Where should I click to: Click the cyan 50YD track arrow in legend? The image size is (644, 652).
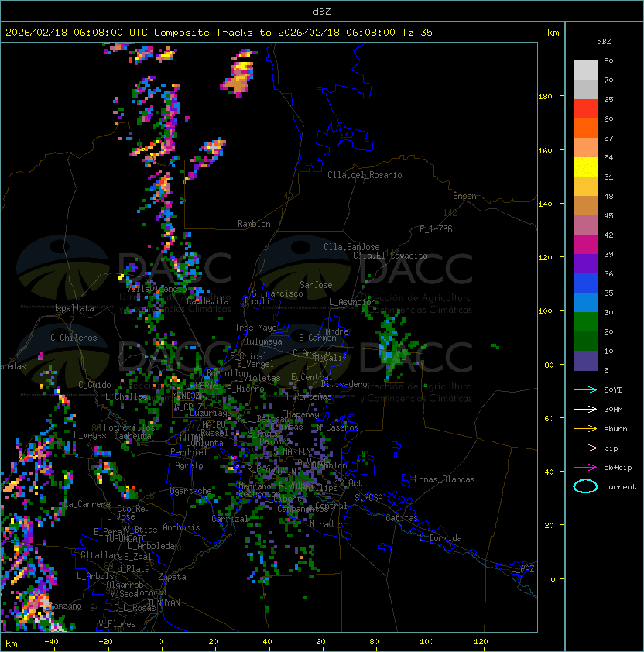(x=585, y=389)
